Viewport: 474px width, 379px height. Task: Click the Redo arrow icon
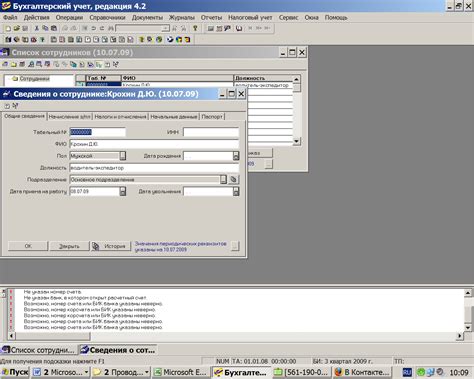[x=102, y=29]
